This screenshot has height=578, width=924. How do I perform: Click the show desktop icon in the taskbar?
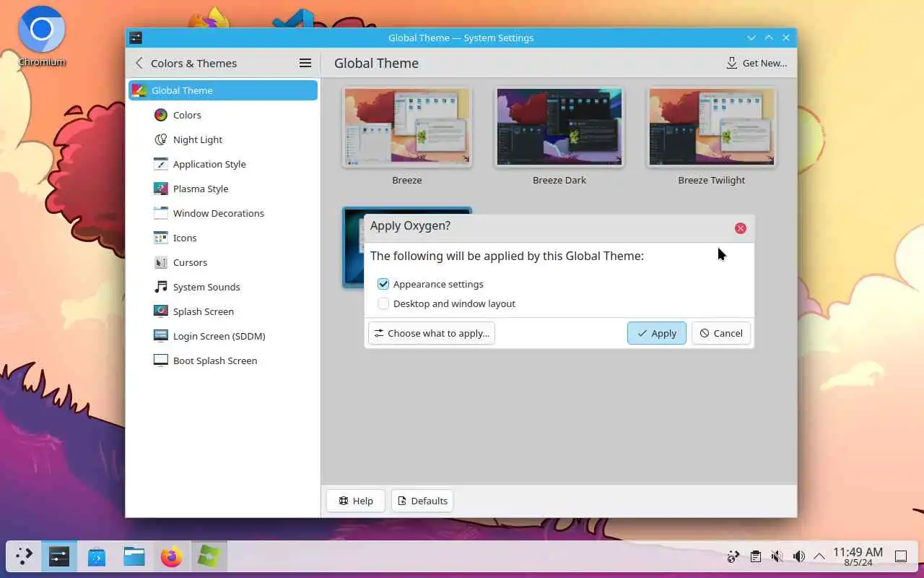click(x=901, y=556)
